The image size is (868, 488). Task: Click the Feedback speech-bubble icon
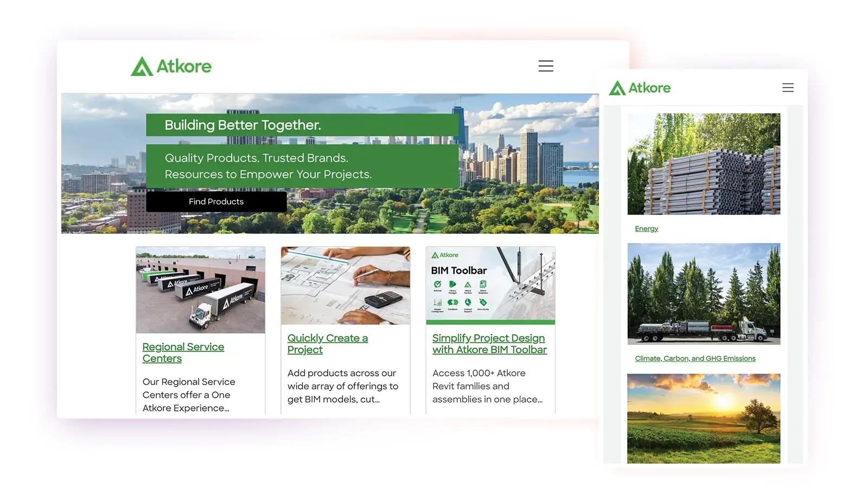[x=453, y=302]
